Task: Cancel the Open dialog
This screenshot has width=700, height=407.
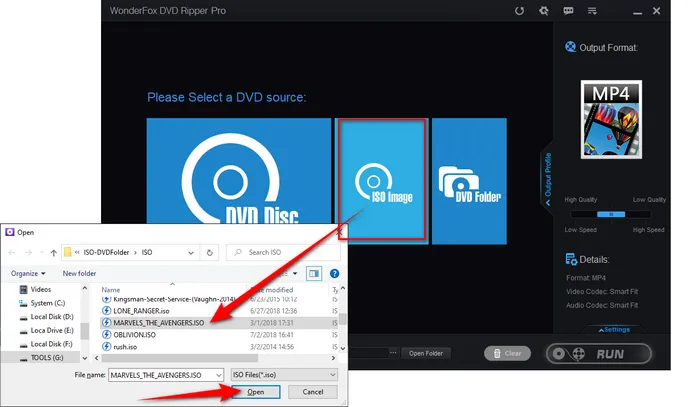Action: (312, 392)
